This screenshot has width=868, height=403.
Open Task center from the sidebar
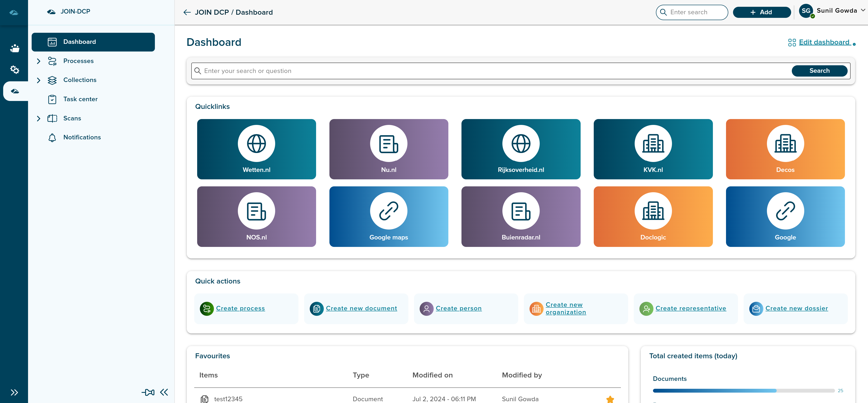[80, 99]
